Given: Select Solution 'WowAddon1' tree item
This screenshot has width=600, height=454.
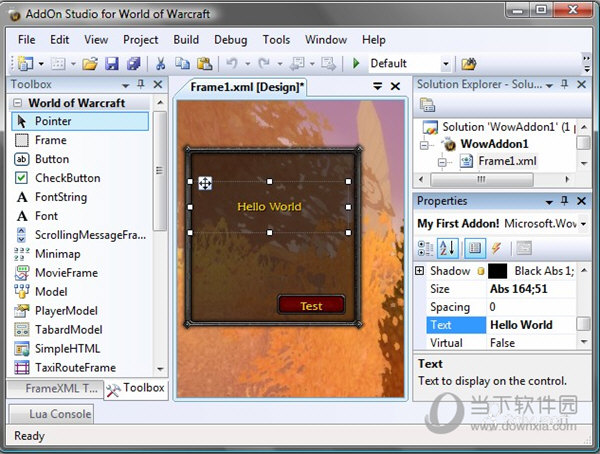Looking at the screenshot, I should [497, 127].
